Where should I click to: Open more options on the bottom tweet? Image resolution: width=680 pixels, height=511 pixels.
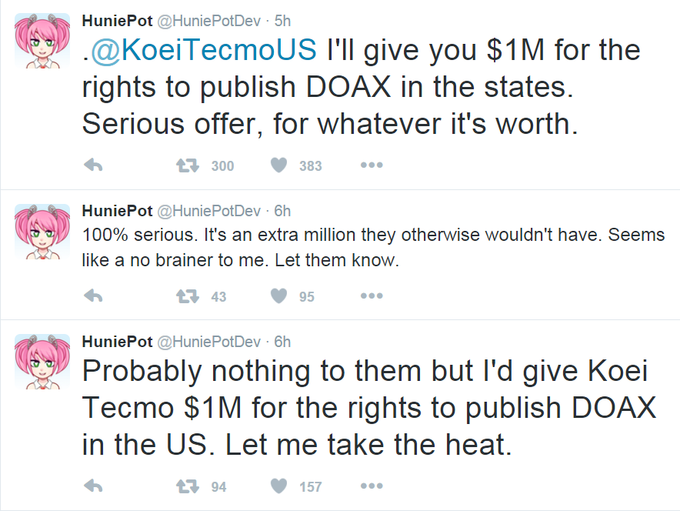pyautogui.click(x=372, y=486)
